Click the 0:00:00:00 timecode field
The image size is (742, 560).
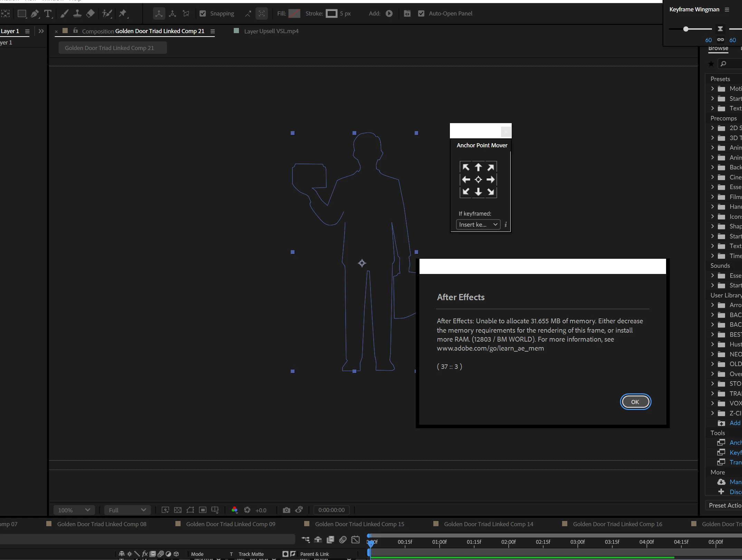331,510
